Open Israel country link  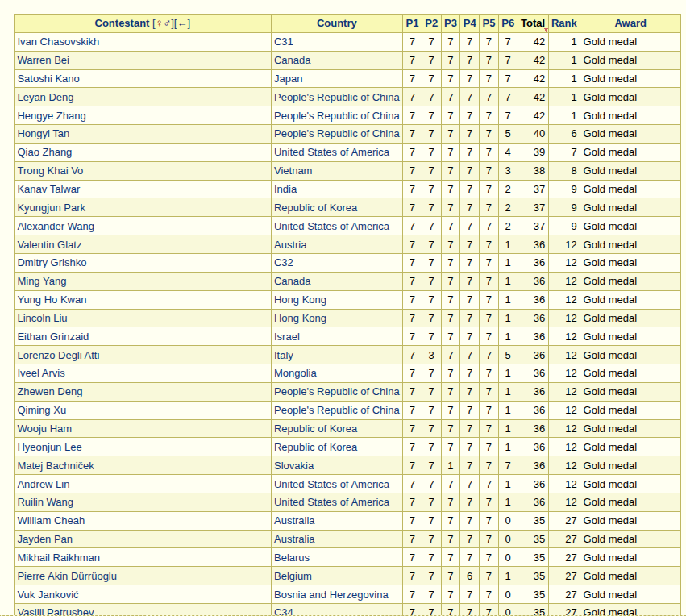tap(286, 337)
